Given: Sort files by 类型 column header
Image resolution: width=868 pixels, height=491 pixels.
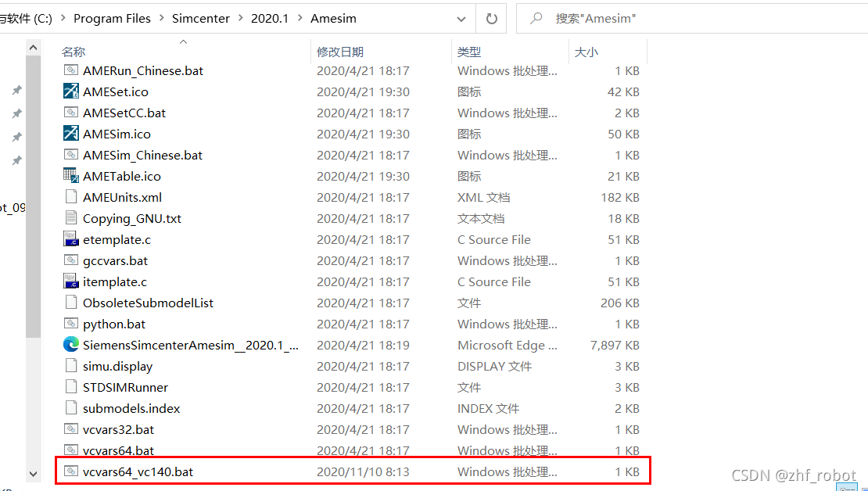Looking at the screenshot, I should point(469,52).
